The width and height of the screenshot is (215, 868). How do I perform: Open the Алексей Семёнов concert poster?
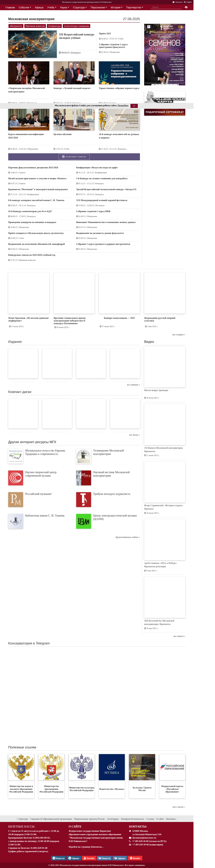[164, 55]
